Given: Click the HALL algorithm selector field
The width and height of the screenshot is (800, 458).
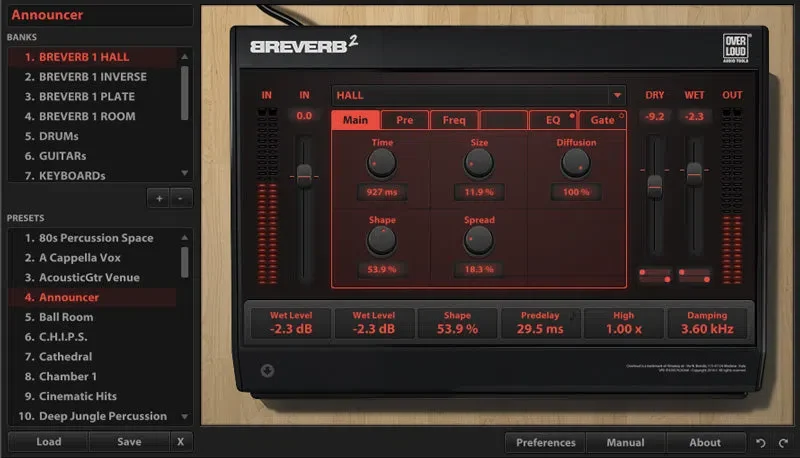Looking at the screenshot, I should [479, 95].
